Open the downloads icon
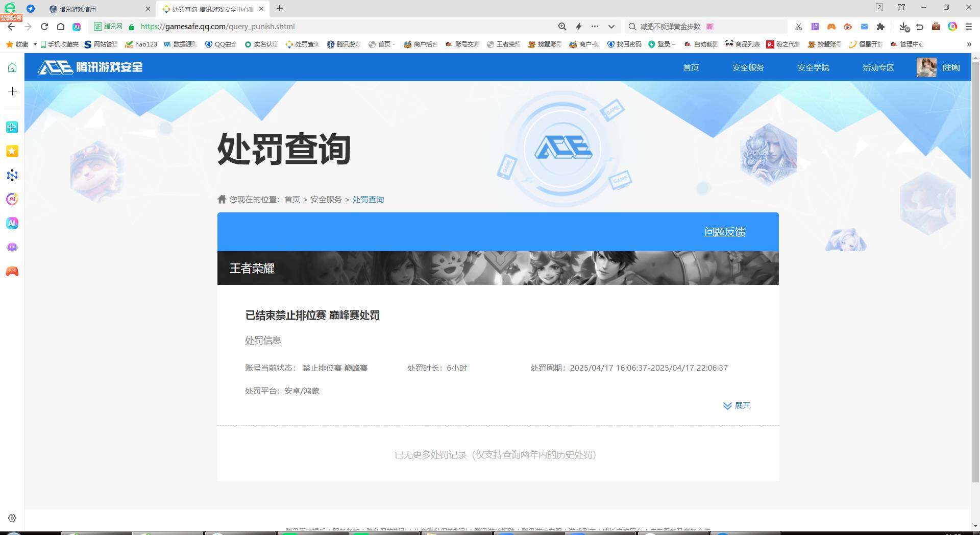 pos(904,27)
